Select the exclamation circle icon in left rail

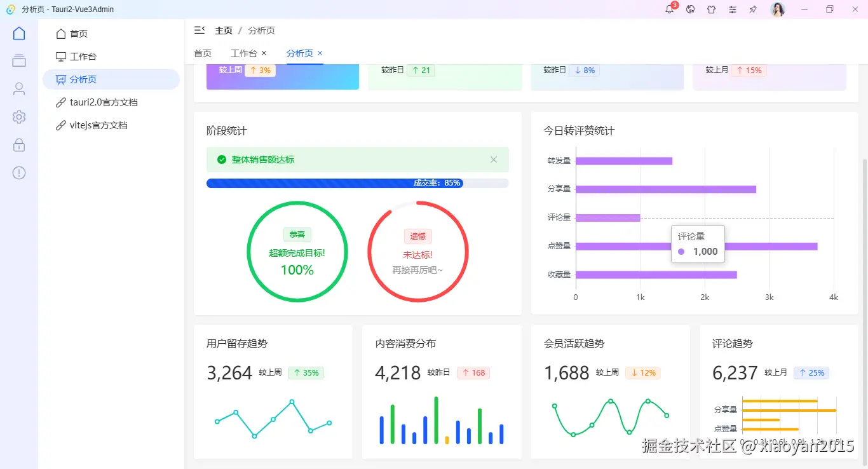[19, 173]
